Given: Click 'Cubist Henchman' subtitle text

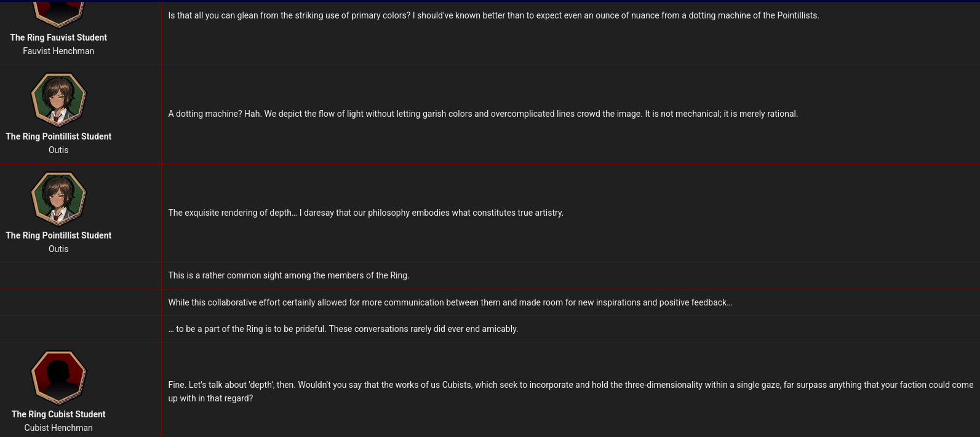Looking at the screenshot, I should click(58, 428).
